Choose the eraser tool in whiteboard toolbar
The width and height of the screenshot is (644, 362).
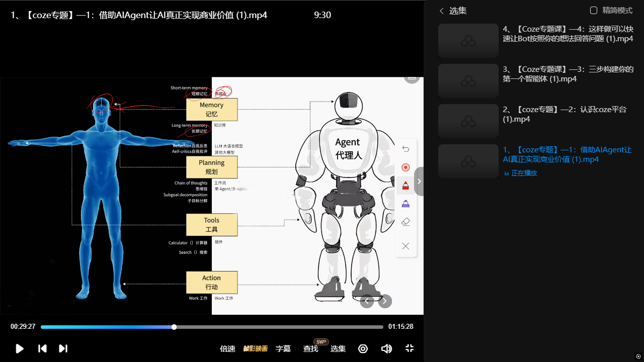tap(406, 222)
